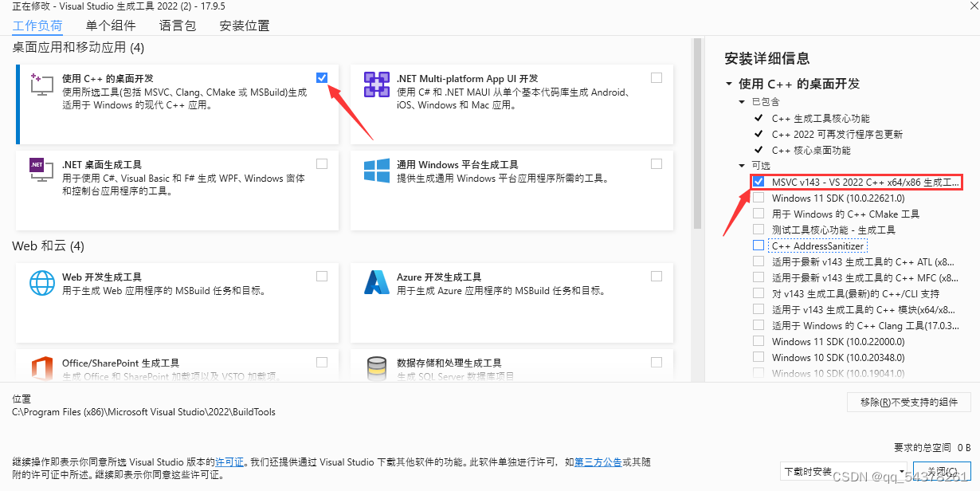Enable 测试工具核心功能 - 生成工具 option
Image resolution: width=980 pixels, height=491 pixels.
[759, 230]
